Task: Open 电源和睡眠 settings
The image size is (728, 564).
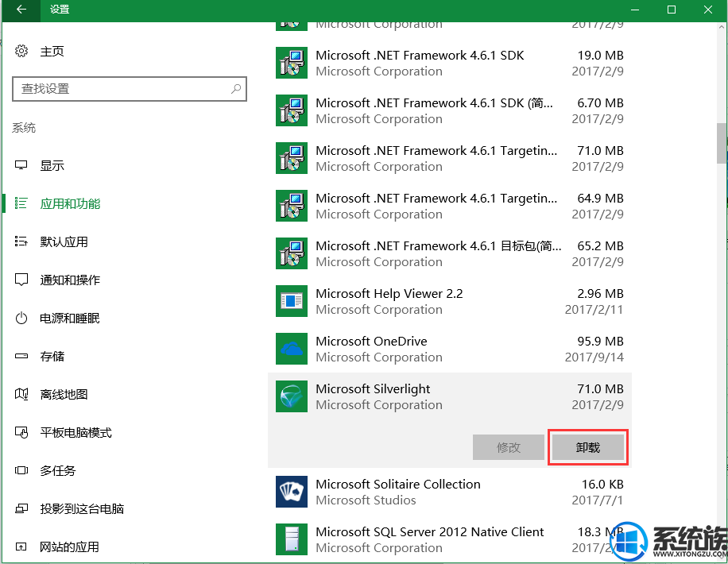Action: 70,318
